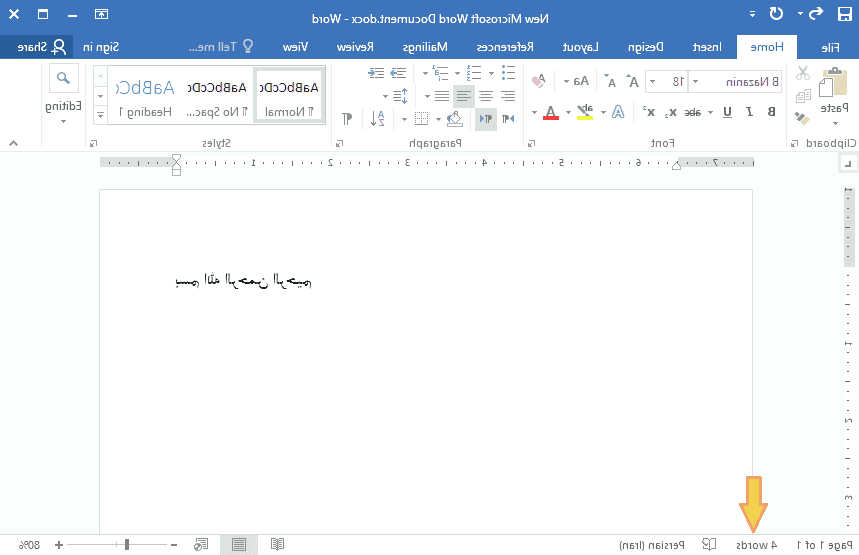Image resolution: width=859 pixels, height=555 pixels.
Task: Switch to the Insert ribbon tab
Action: point(708,47)
